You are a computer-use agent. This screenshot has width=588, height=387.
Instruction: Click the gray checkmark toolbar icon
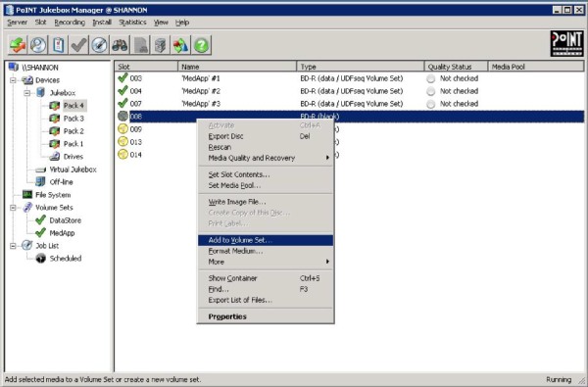click(x=78, y=45)
